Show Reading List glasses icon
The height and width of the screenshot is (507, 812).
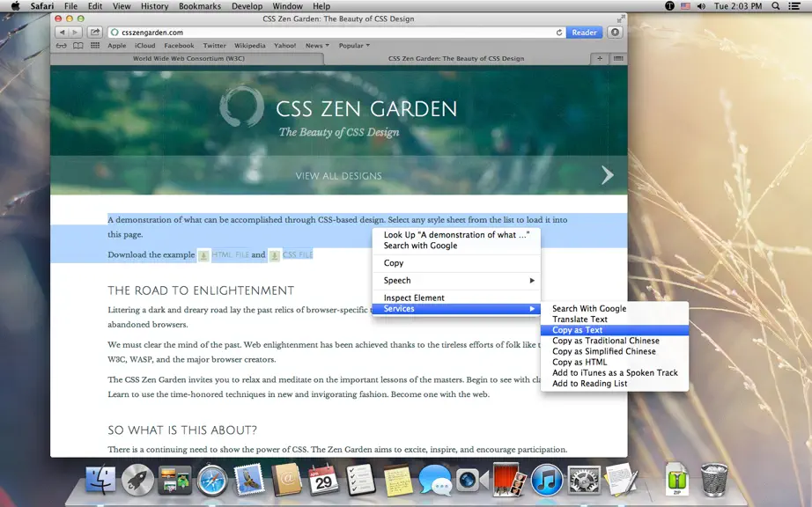tap(61, 46)
